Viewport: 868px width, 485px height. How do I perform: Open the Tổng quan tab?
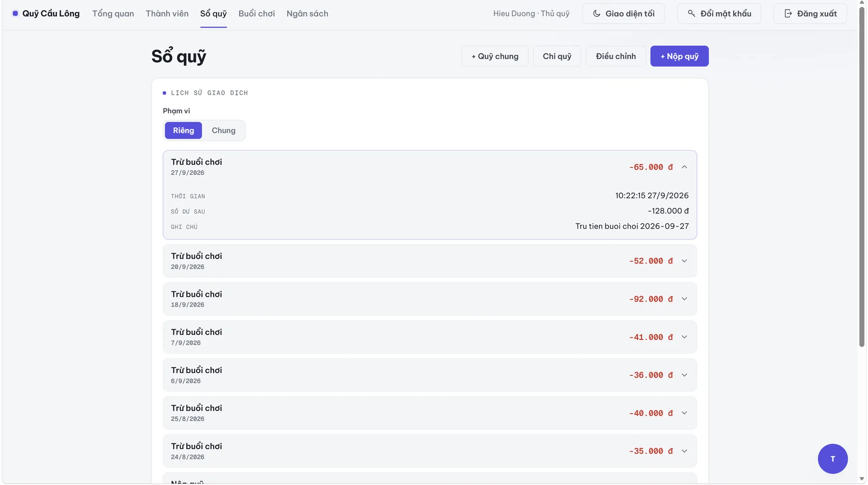click(x=113, y=14)
